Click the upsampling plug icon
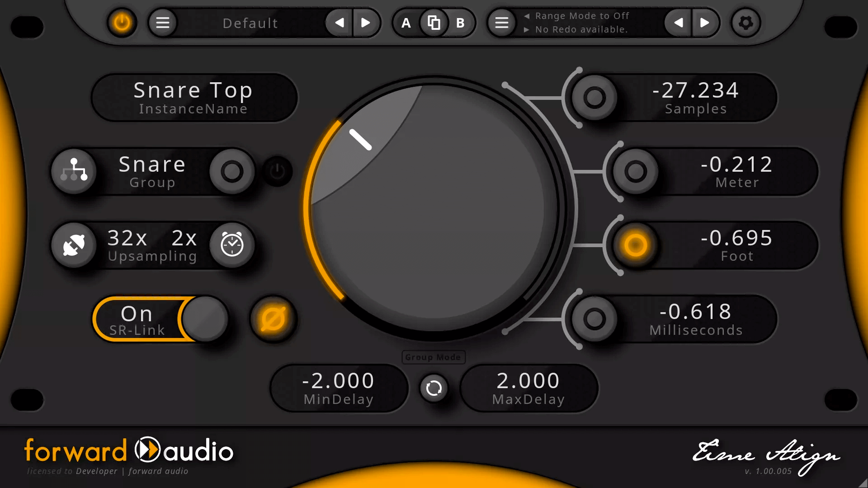The image size is (868, 488). tap(74, 245)
